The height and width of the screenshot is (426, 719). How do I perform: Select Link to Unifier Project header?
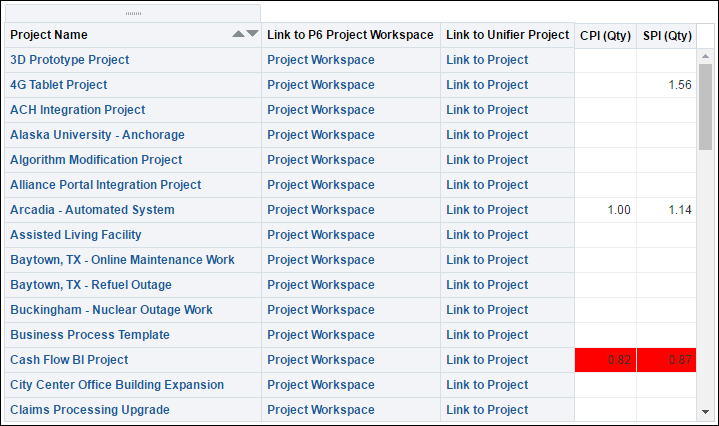pos(508,35)
